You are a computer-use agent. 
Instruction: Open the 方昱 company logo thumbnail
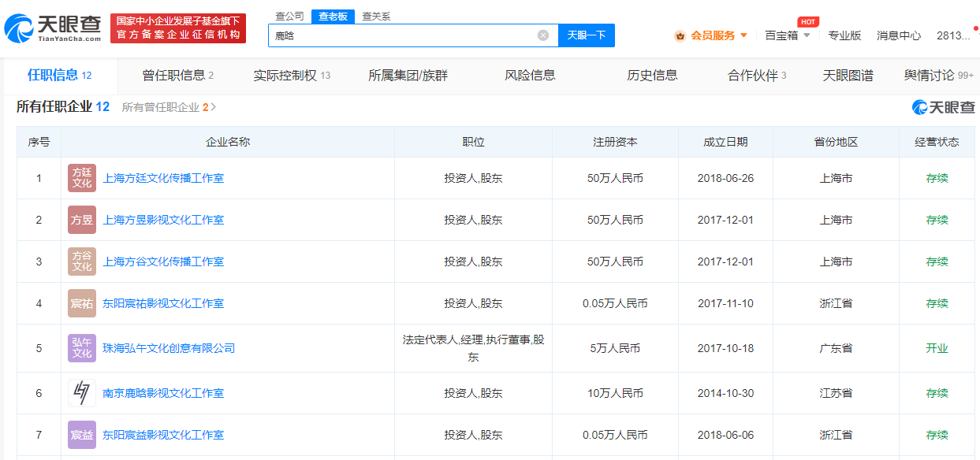pyautogui.click(x=82, y=220)
